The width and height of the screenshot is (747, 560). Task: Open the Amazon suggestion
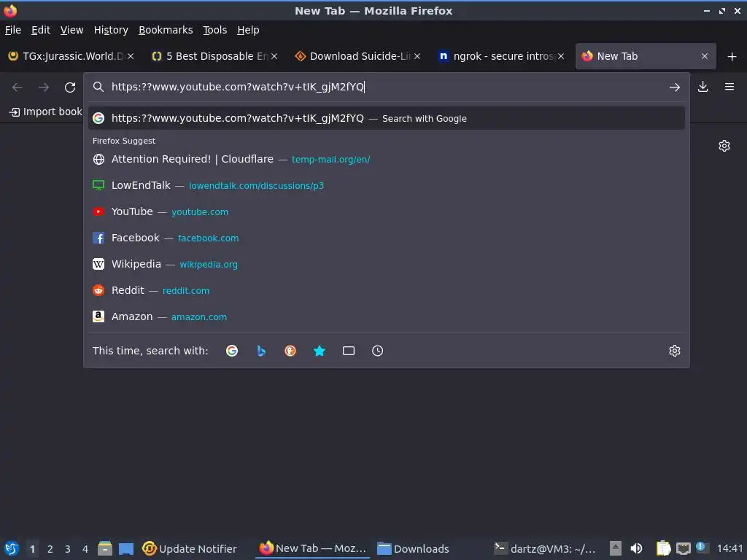click(x=387, y=316)
